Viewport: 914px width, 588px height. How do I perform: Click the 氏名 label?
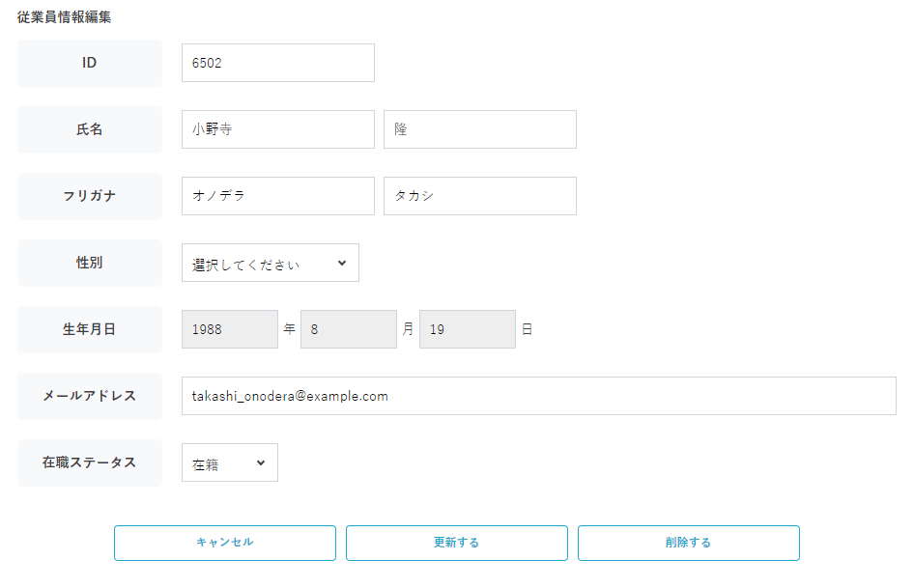[90, 129]
